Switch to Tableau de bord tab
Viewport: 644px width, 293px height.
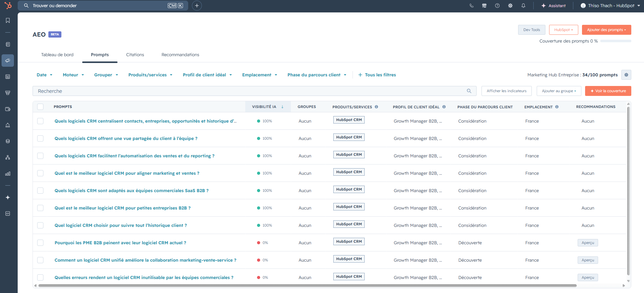(57, 55)
